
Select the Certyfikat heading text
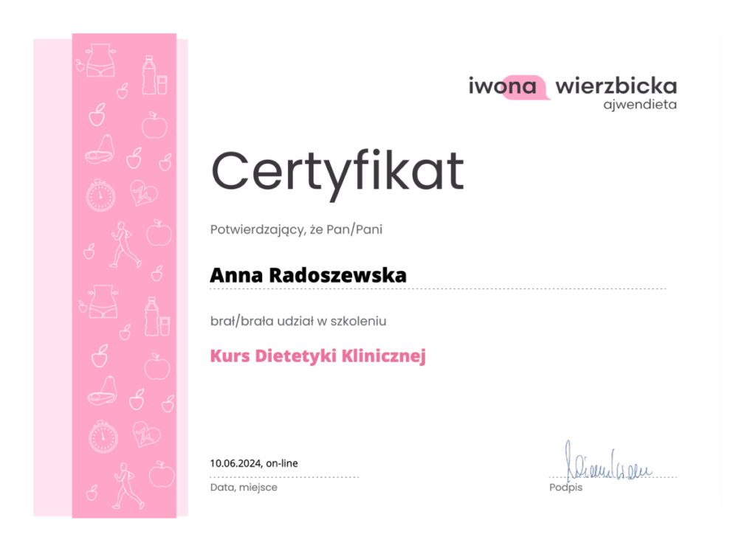point(337,171)
